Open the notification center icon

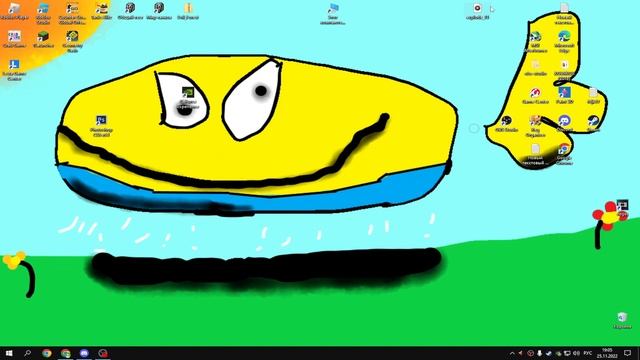pos(628,353)
